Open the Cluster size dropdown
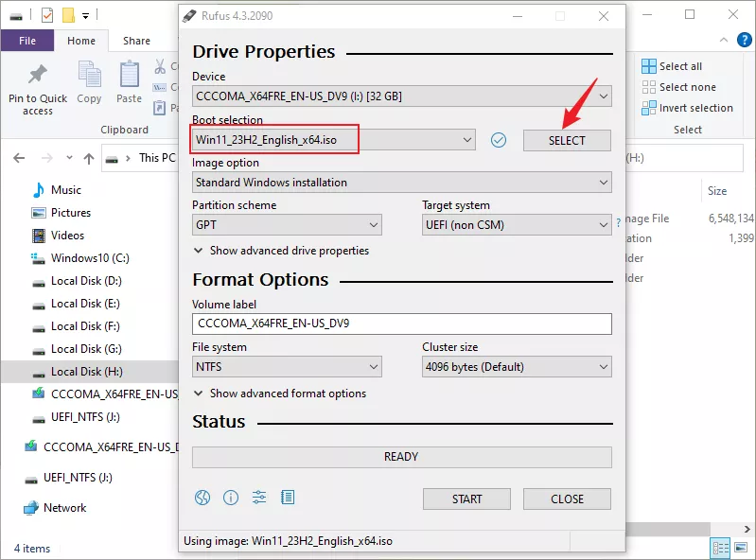The width and height of the screenshot is (756, 560). (x=517, y=367)
